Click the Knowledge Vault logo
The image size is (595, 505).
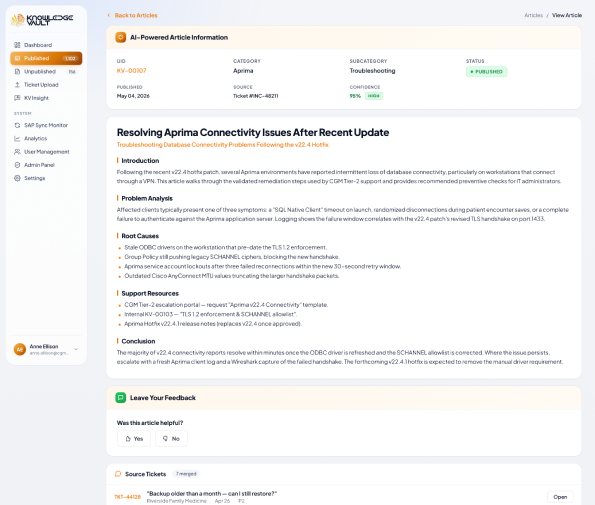tap(42, 20)
